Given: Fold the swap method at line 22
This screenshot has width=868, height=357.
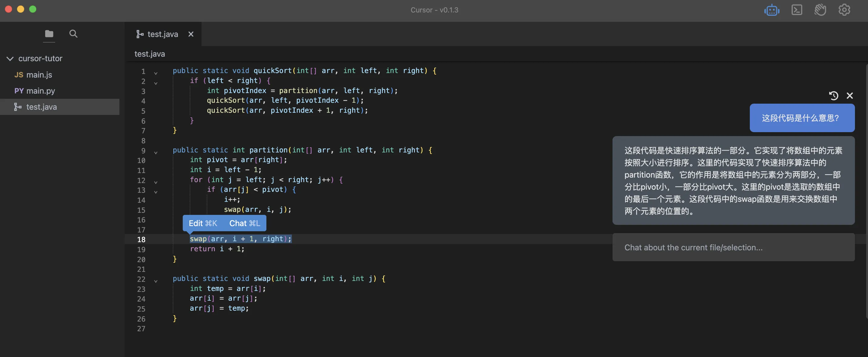Looking at the screenshot, I should 156,281.
